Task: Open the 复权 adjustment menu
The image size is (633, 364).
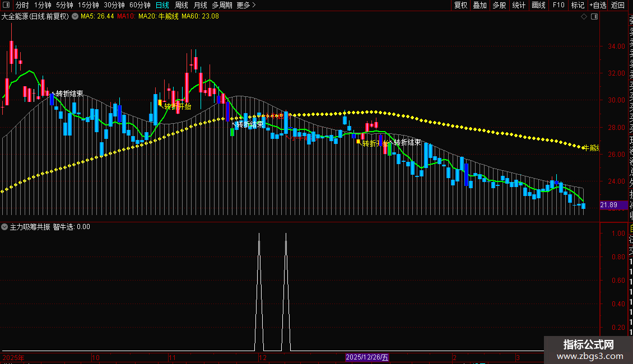Action: click(x=460, y=5)
